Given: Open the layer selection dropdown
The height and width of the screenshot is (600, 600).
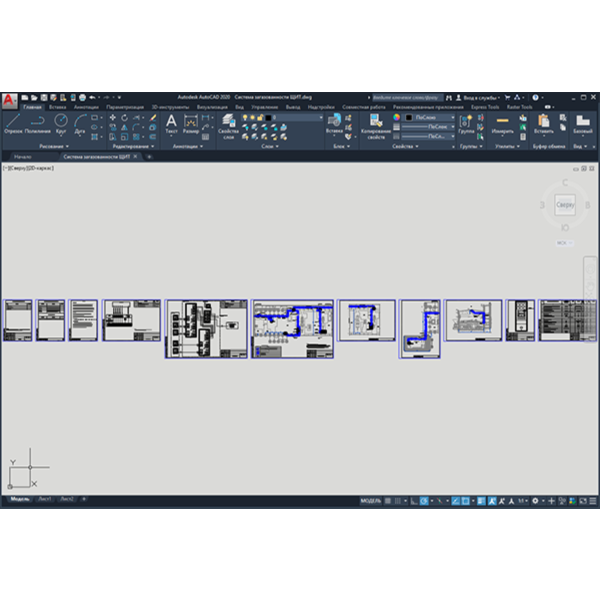Looking at the screenshot, I should coord(293,117).
